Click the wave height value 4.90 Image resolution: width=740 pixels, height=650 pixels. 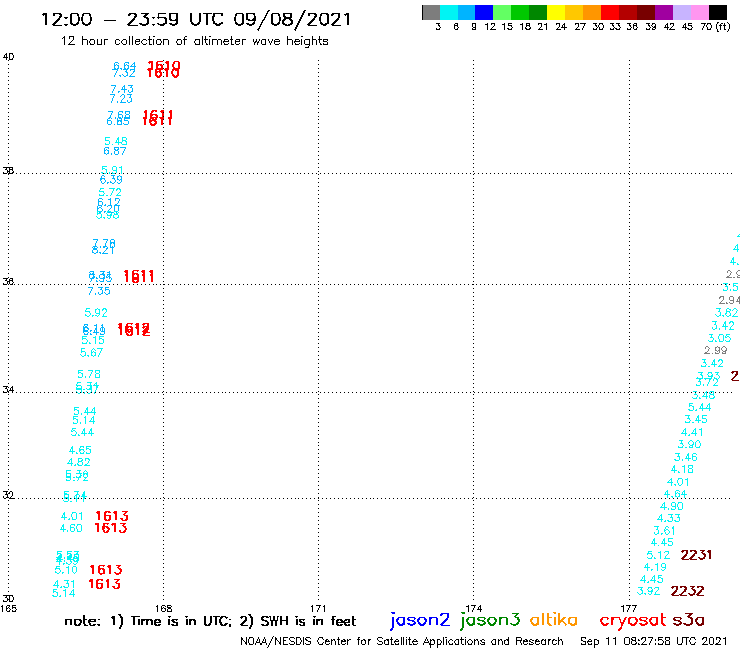pos(672,506)
